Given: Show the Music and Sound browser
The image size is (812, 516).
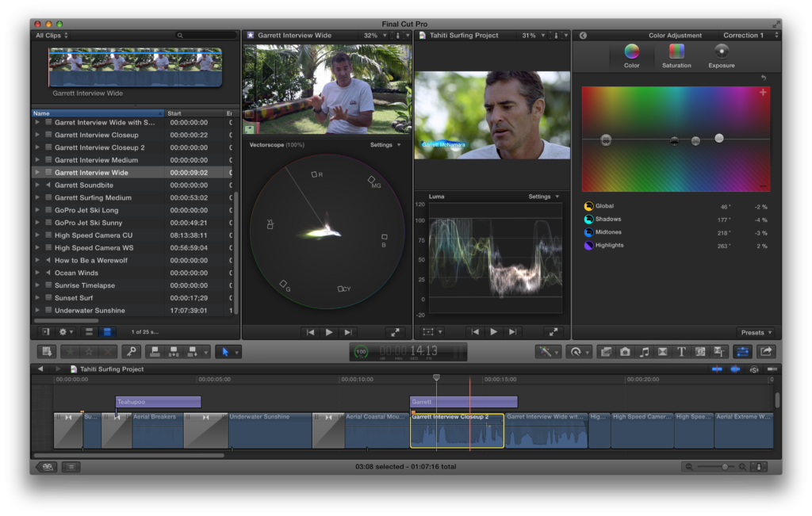Looking at the screenshot, I should (644, 353).
